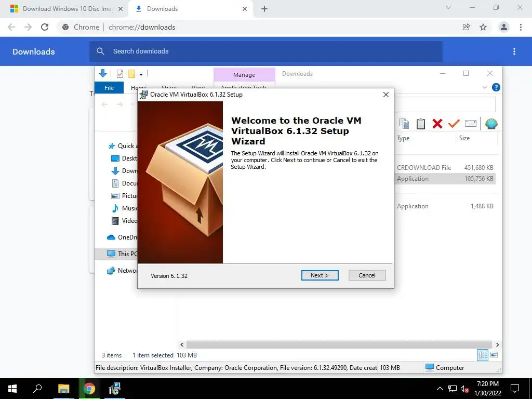Open Music in navigation pane
Image resolution: width=532 pixels, height=399 pixels.
(124, 208)
